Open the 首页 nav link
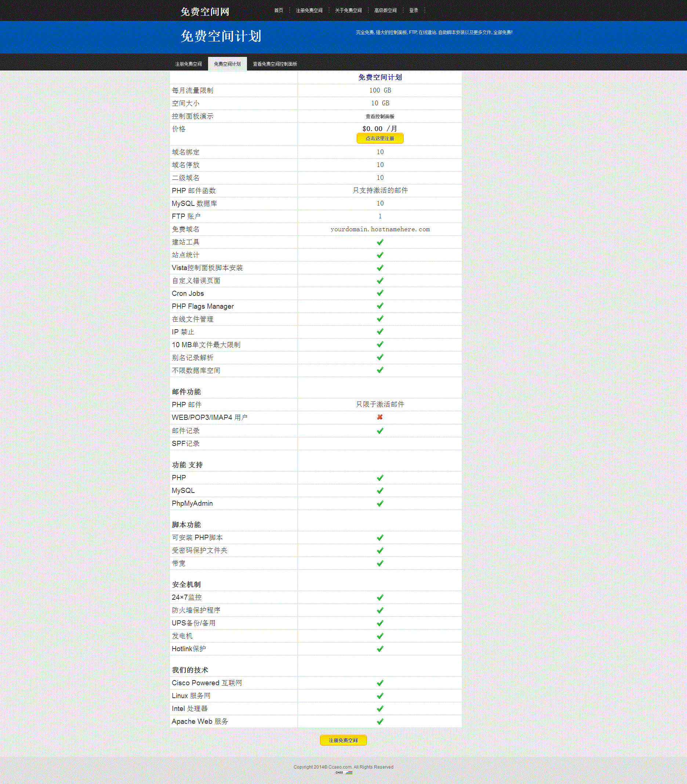687x784 pixels. (x=279, y=10)
